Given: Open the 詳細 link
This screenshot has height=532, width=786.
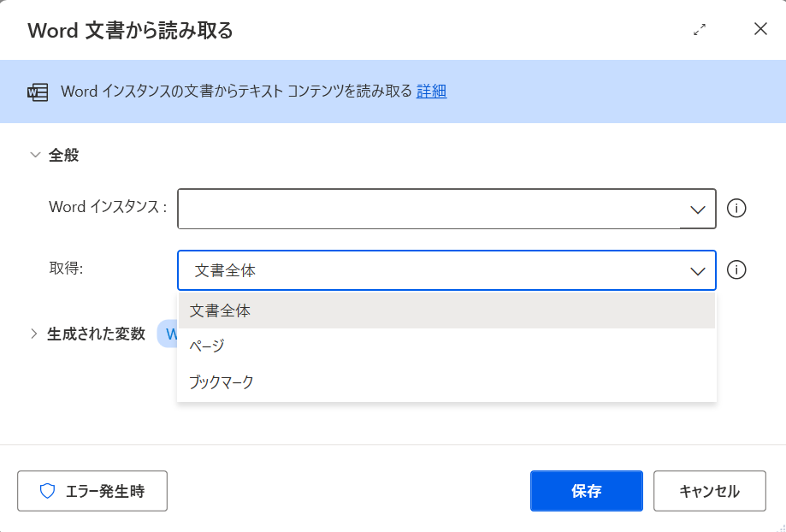Looking at the screenshot, I should click(x=431, y=92).
